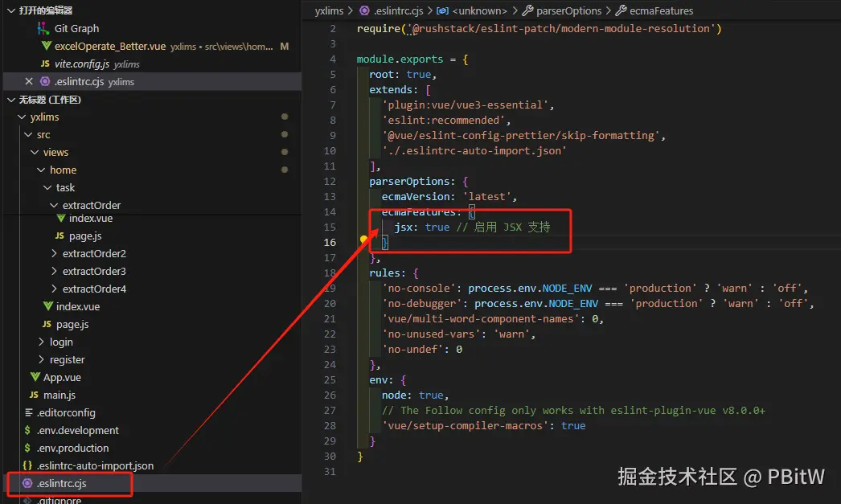Click JS icon next to main.js
This screenshot has width=841, height=504.
click(x=34, y=395)
